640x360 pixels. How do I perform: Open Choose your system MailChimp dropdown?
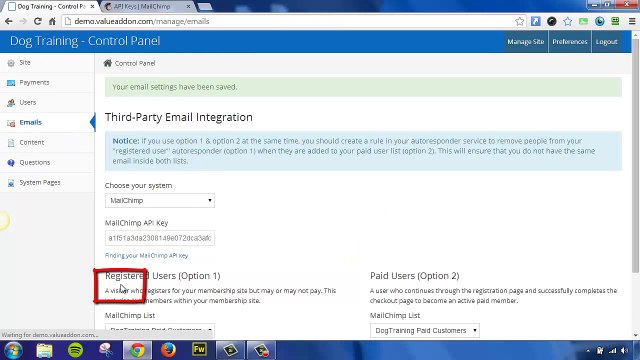tap(160, 200)
